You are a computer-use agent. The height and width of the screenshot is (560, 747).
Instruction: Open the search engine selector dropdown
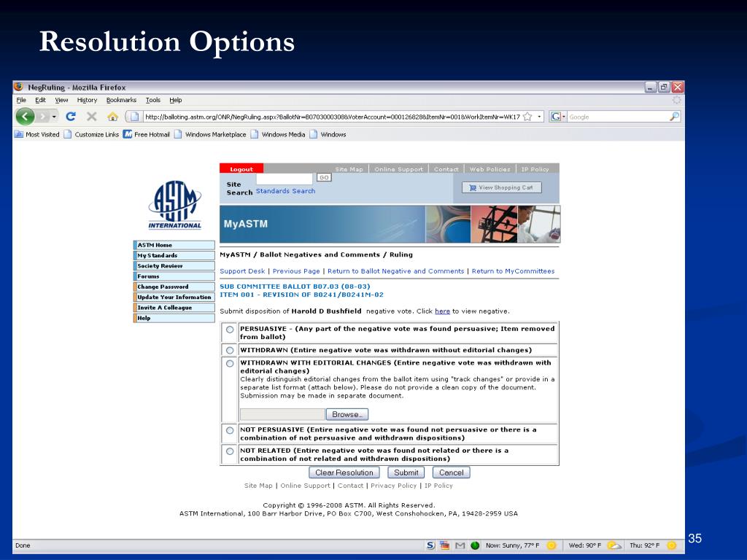coord(564,117)
